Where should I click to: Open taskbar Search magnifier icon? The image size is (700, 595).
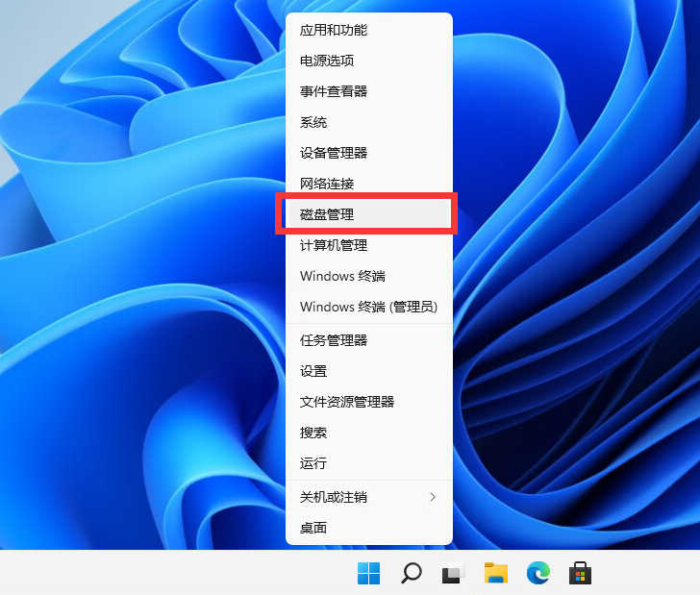pyautogui.click(x=411, y=574)
